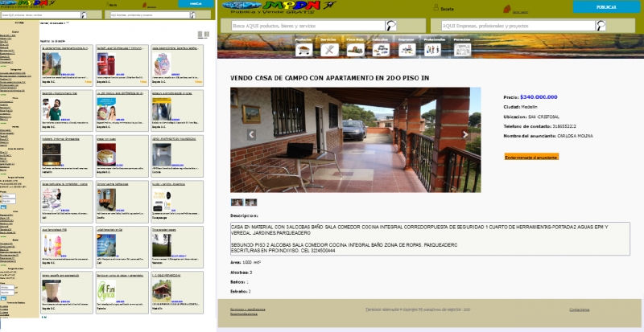The height and width of the screenshot is (332, 644).
Task: Click the company search magnifier on detail page
Action: click(601, 26)
